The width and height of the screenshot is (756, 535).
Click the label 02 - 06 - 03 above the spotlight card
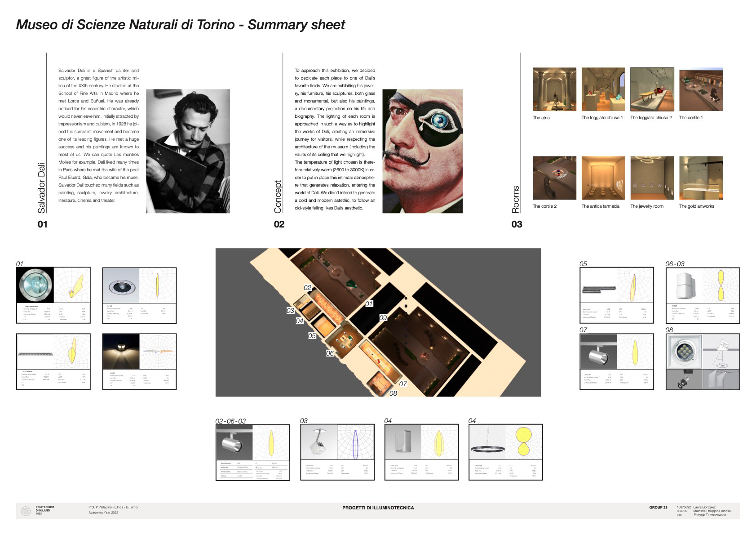click(230, 421)
